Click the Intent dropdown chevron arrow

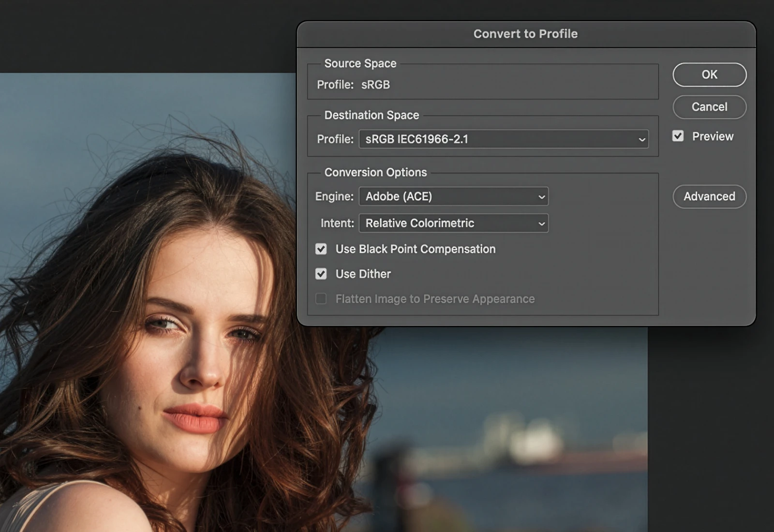(541, 223)
